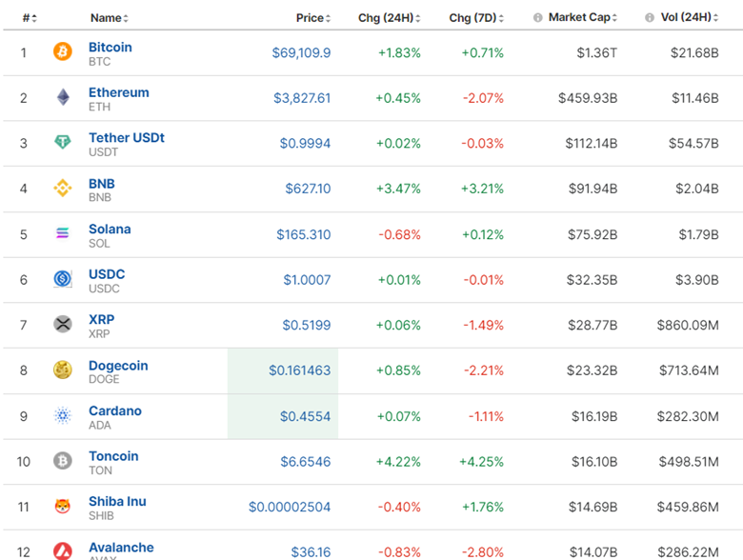The height and width of the screenshot is (560, 743).
Task: Open the Tether USDt link
Action: [x=127, y=137]
